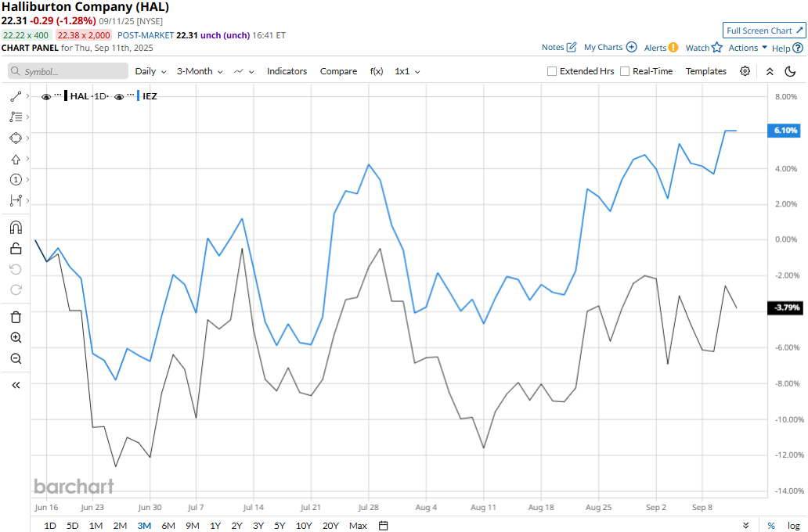Viewport: 808px width, 532px height.
Task: Zoom out on the chart
Action: (16, 358)
